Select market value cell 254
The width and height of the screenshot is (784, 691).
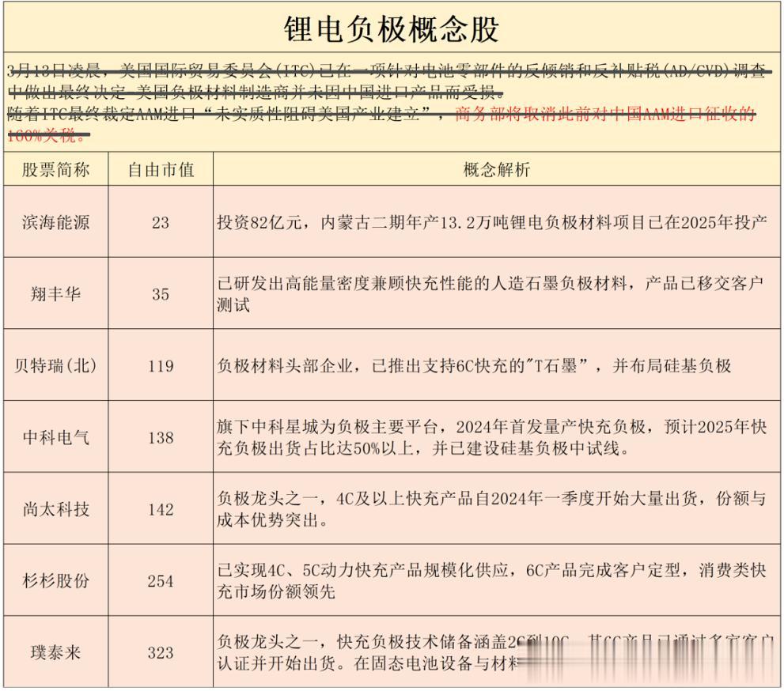[x=161, y=581]
